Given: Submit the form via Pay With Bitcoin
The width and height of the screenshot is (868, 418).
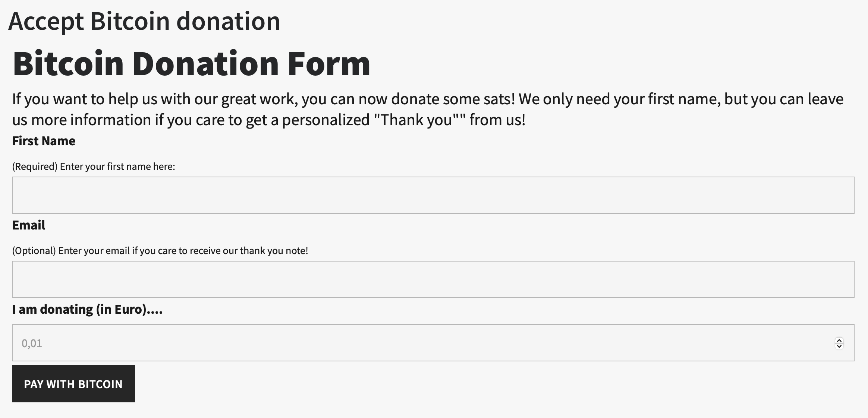Looking at the screenshot, I should [x=73, y=384].
